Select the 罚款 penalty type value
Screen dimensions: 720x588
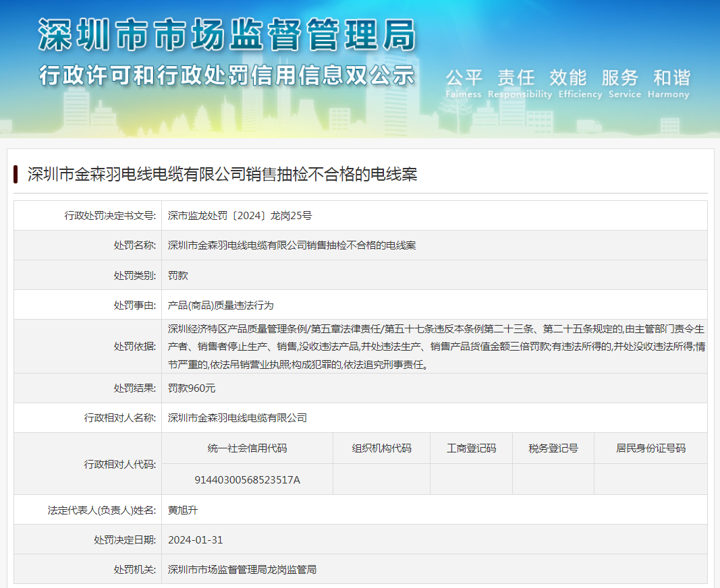click(x=177, y=275)
